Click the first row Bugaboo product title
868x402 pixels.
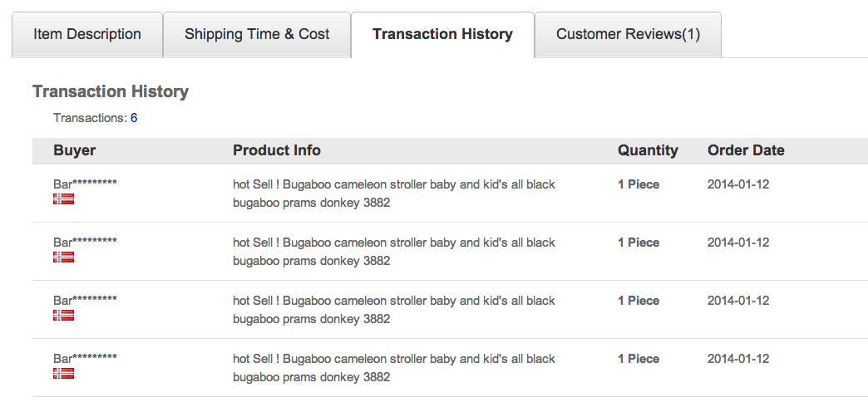pos(393,194)
